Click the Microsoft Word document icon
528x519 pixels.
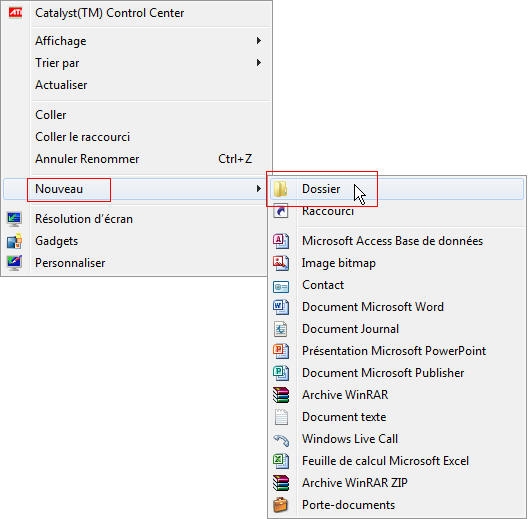click(x=281, y=307)
